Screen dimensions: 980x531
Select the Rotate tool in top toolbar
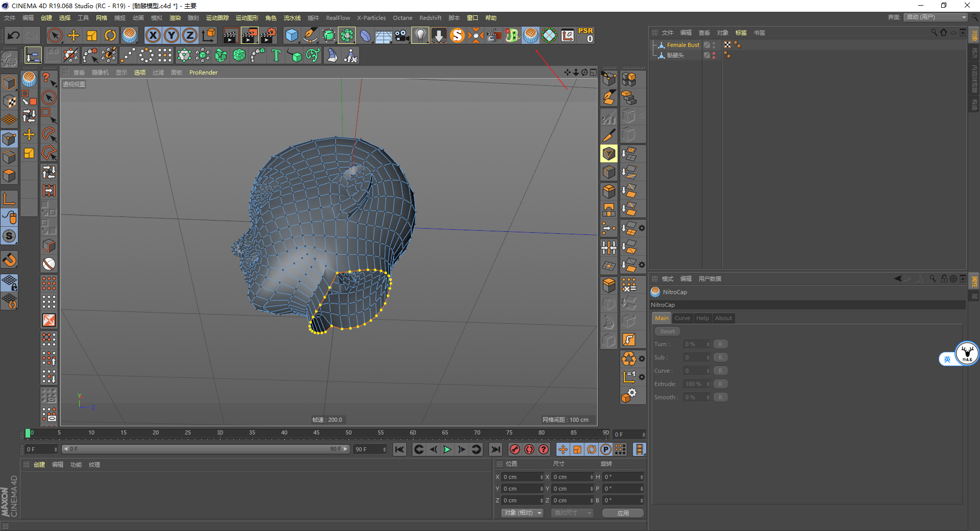pos(110,35)
